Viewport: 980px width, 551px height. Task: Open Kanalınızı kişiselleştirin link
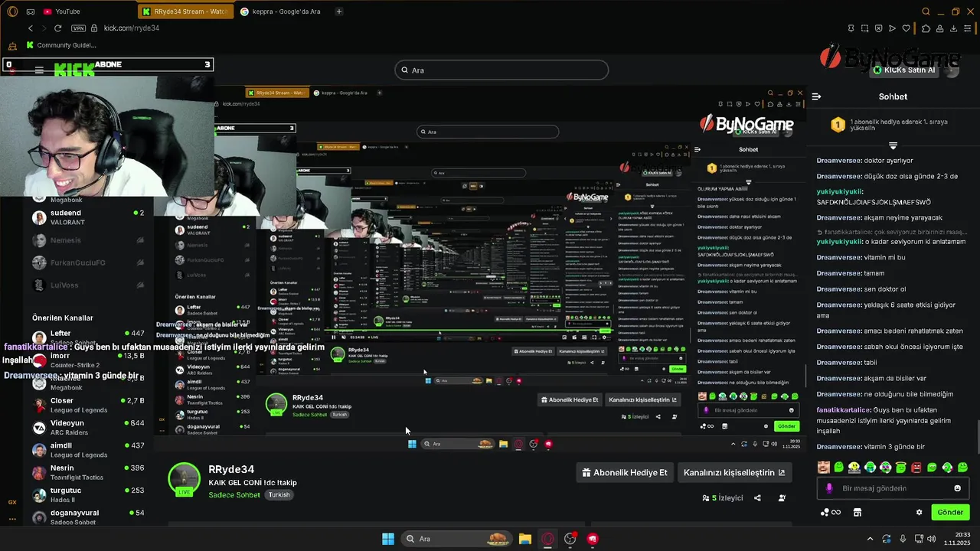[x=734, y=472]
